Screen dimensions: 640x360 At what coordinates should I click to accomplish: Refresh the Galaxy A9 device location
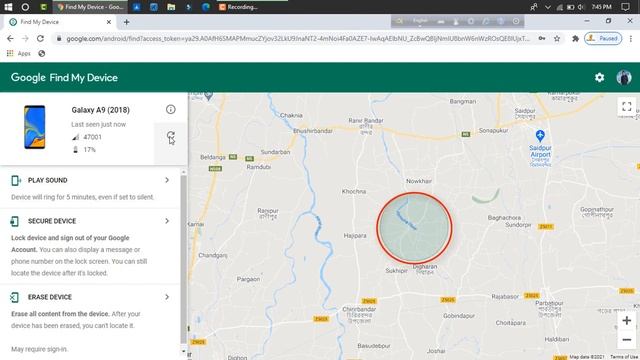pos(171,137)
